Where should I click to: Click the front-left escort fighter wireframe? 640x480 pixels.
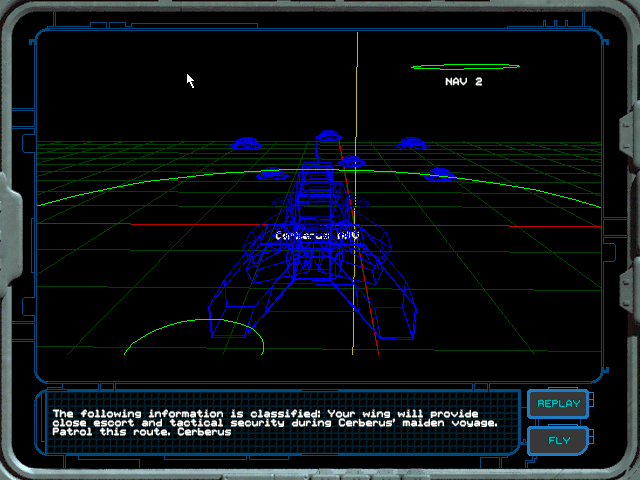(270, 174)
